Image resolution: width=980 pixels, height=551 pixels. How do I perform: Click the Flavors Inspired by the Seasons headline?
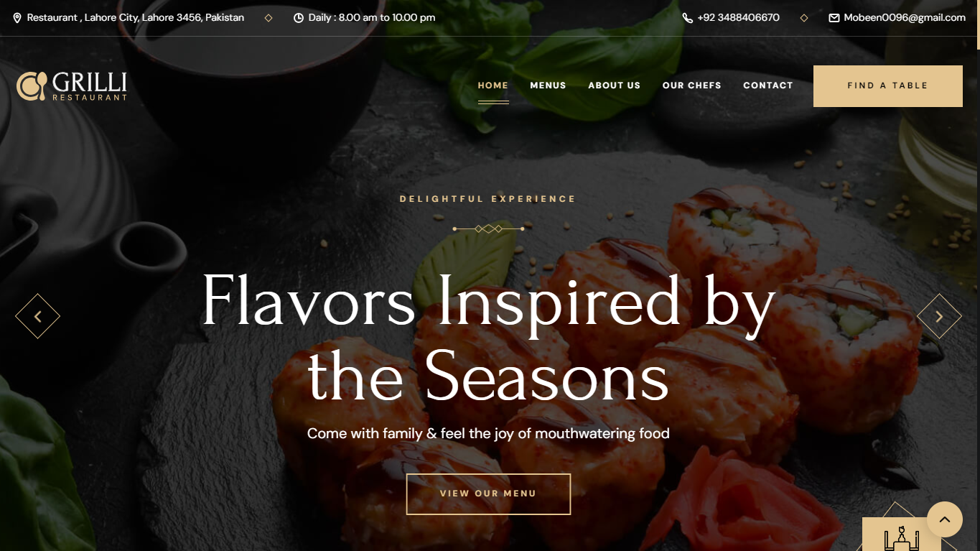coord(488,338)
